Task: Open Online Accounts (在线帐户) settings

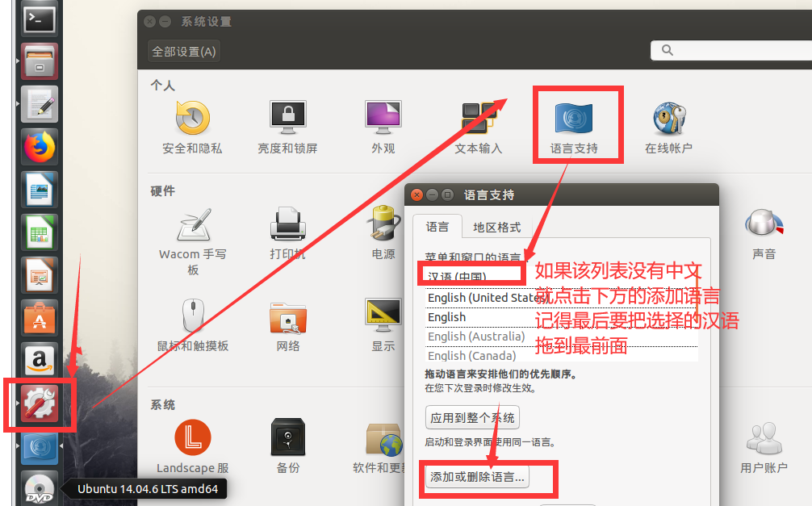Action: pos(668,128)
